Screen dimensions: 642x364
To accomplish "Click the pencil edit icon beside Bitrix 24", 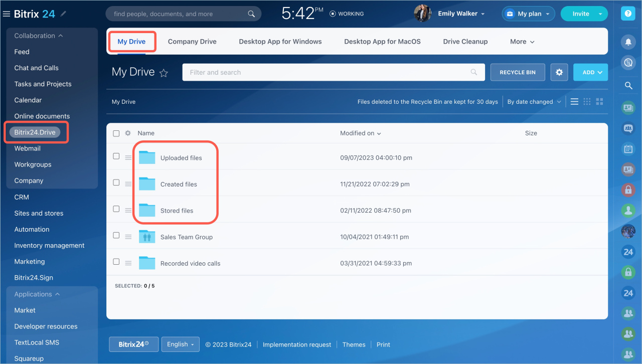I will [63, 14].
